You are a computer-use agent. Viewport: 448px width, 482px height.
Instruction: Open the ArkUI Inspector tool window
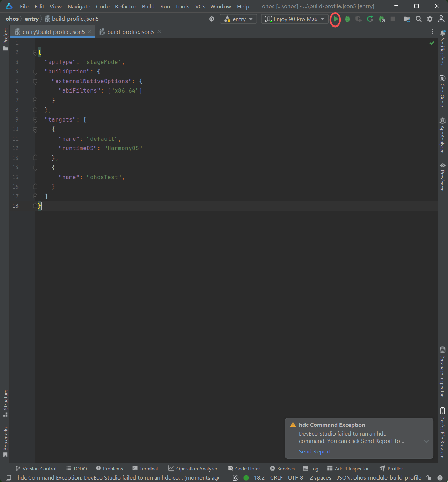tap(348, 468)
